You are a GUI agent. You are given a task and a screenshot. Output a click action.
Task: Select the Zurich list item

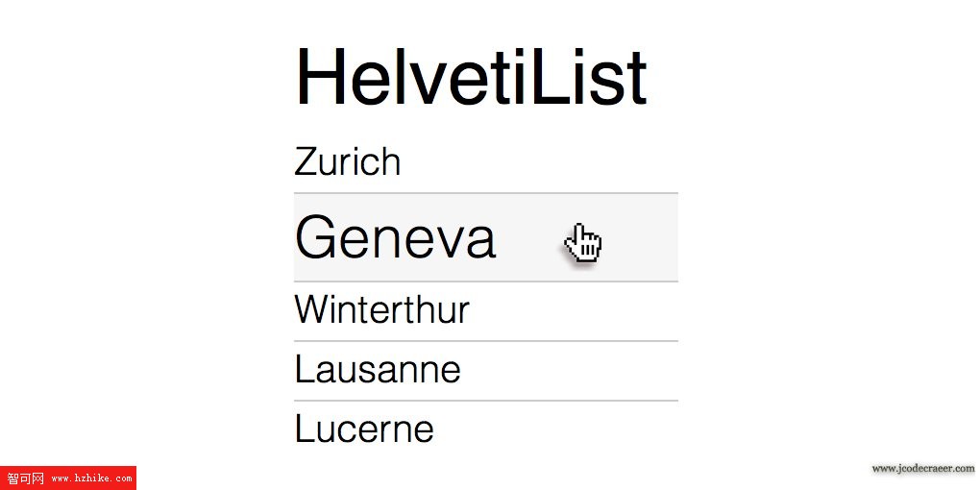tap(485, 161)
